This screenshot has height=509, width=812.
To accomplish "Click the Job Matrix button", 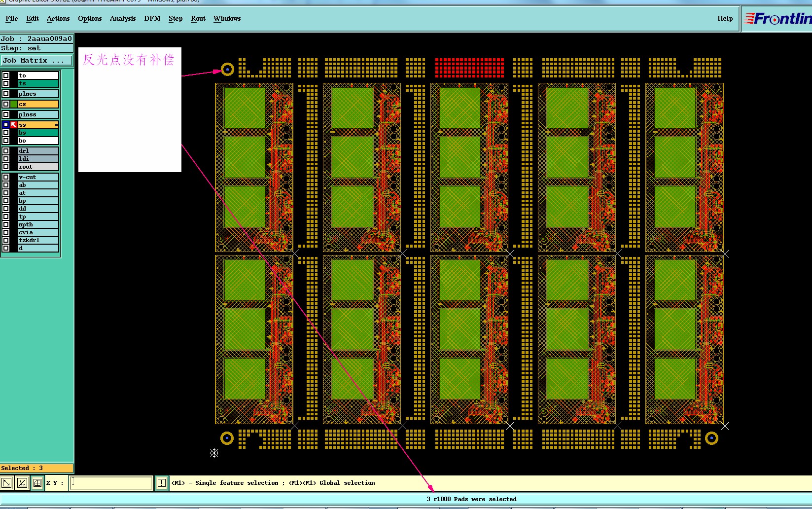I will pyautogui.click(x=36, y=60).
